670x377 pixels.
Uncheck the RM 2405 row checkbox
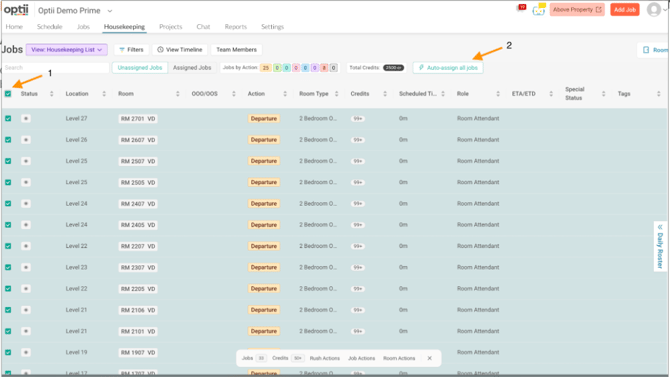coord(8,225)
